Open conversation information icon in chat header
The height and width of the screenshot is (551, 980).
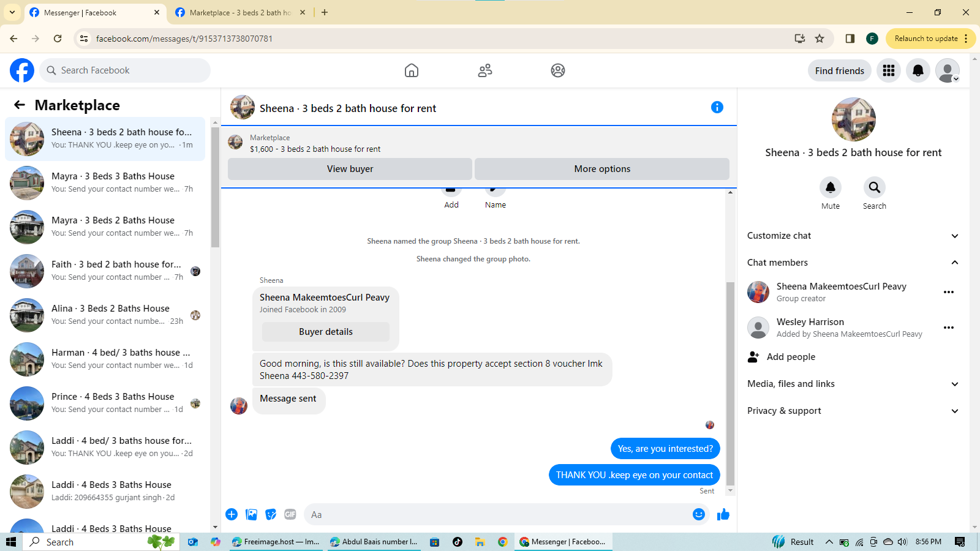pos(717,107)
